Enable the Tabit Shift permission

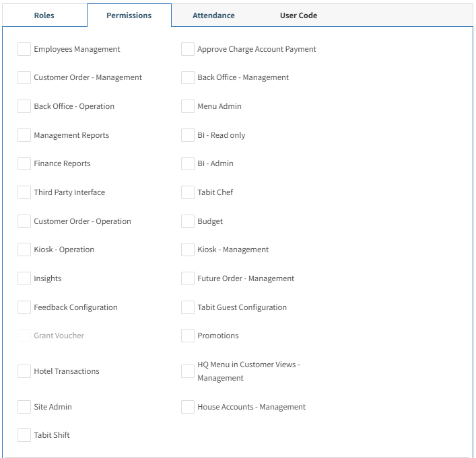[24, 435]
